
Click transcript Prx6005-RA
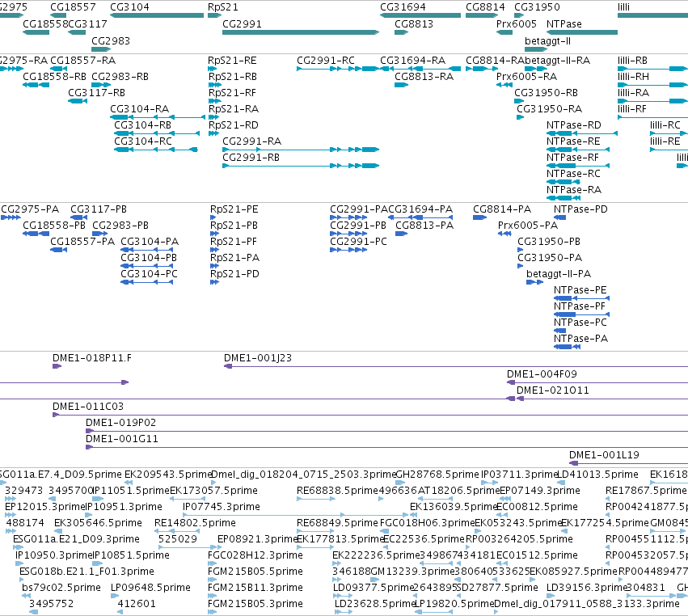click(x=526, y=76)
